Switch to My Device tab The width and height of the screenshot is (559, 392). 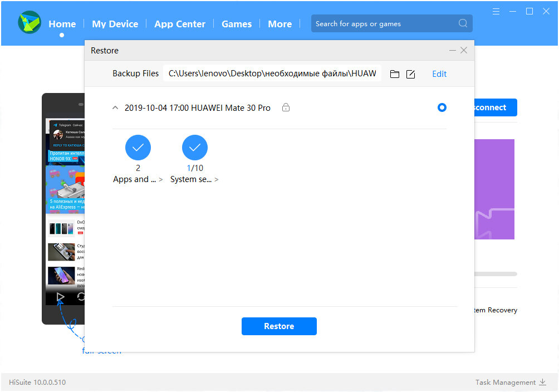115,24
